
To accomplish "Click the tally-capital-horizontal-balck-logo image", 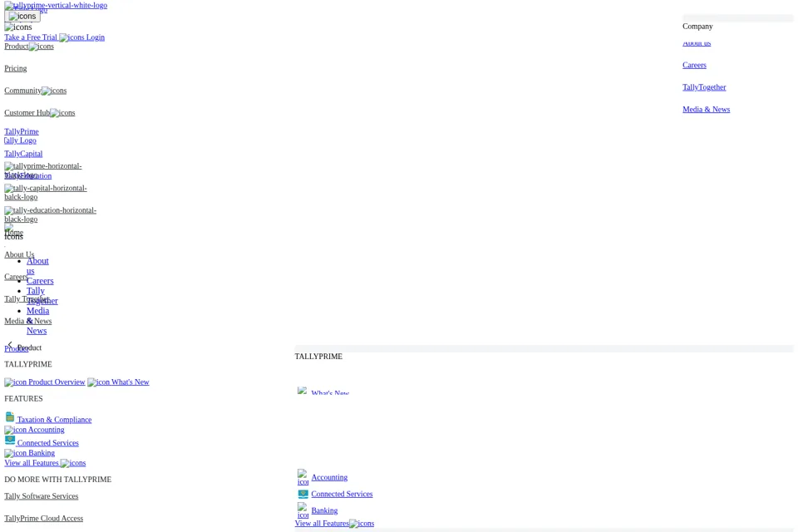I will (x=46, y=193).
